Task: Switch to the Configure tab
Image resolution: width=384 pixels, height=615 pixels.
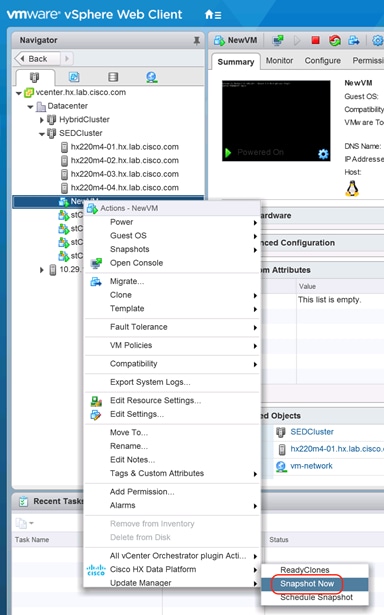Action: tap(322, 61)
